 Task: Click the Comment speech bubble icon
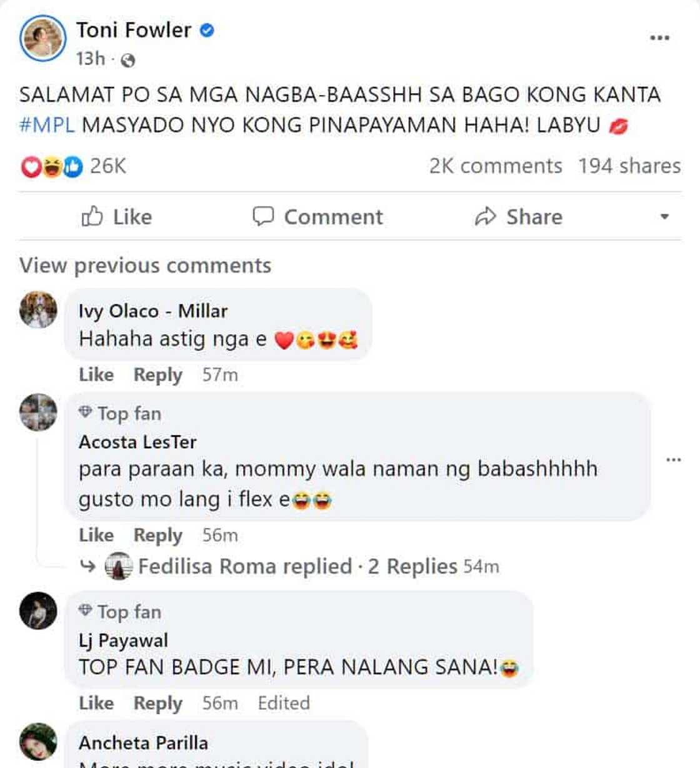265,216
